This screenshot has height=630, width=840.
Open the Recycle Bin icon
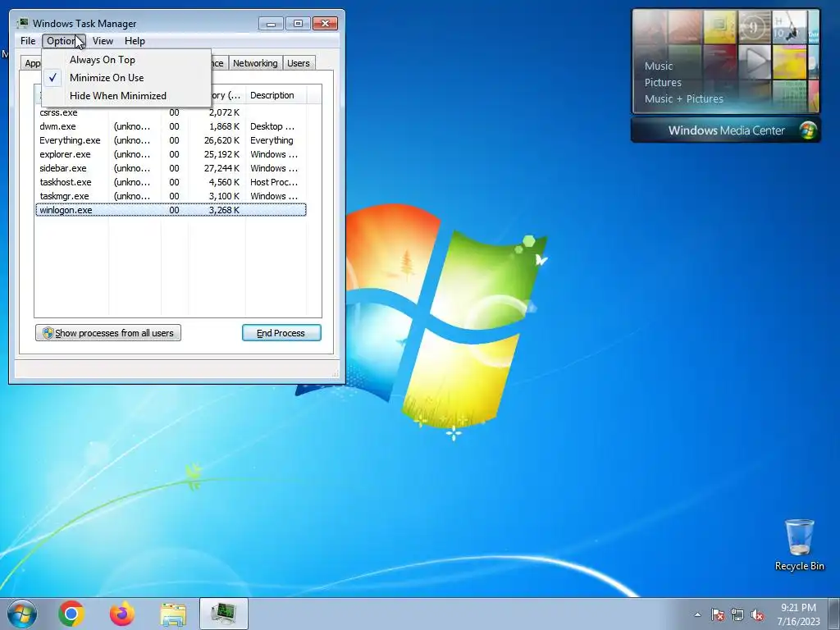pyautogui.click(x=799, y=545)
